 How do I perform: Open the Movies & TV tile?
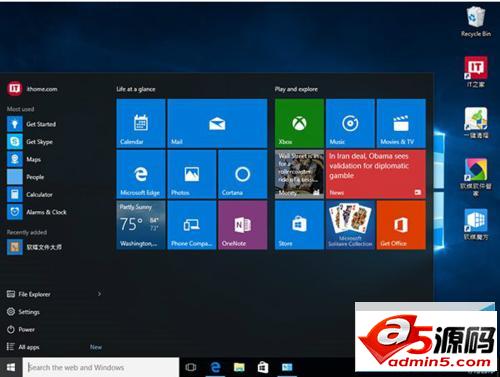pyautogui.click(x=401, y=123)
